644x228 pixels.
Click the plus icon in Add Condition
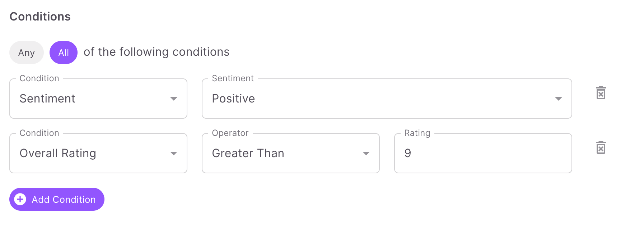(20, 199)
